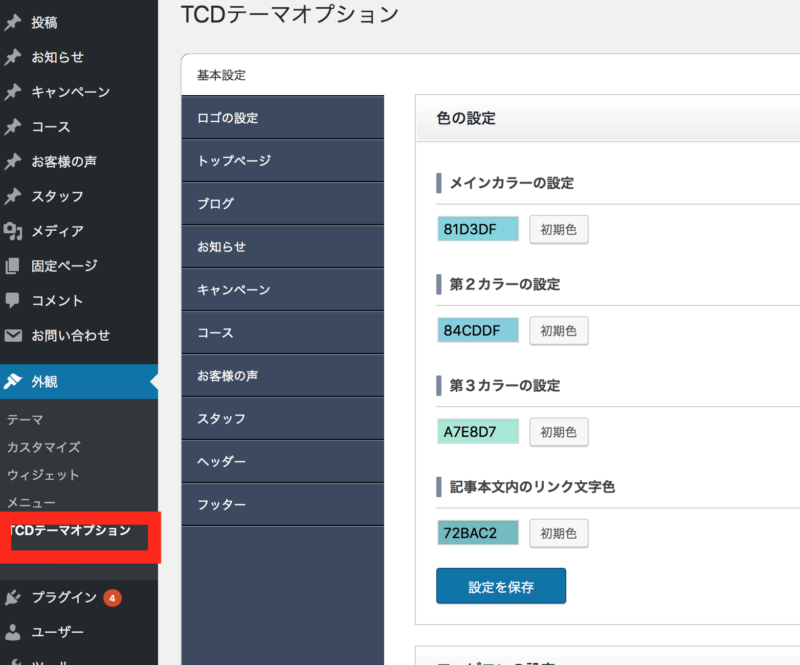
Task: Switch to トップページ tab
Action: coord(283,160)
